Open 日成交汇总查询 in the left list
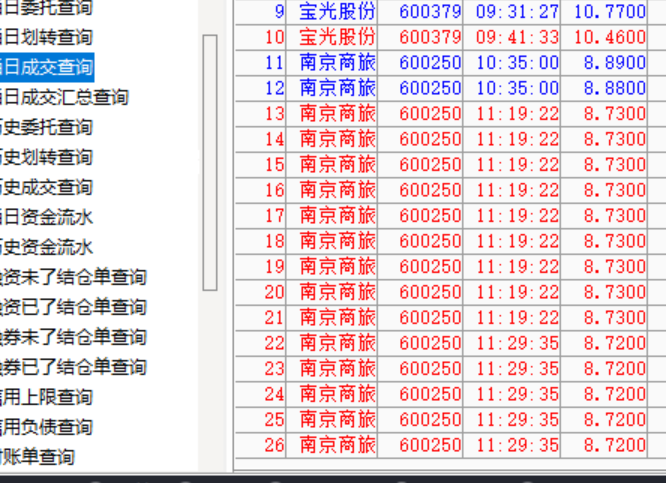Screen dimensions: 666x483 tap(64, 97)
